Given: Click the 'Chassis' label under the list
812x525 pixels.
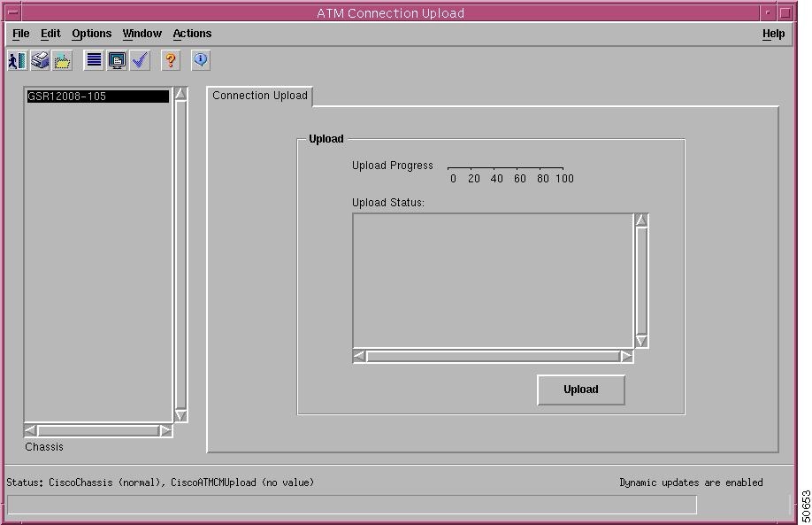Looking at the screenshot, I should [x=44, y=447].
